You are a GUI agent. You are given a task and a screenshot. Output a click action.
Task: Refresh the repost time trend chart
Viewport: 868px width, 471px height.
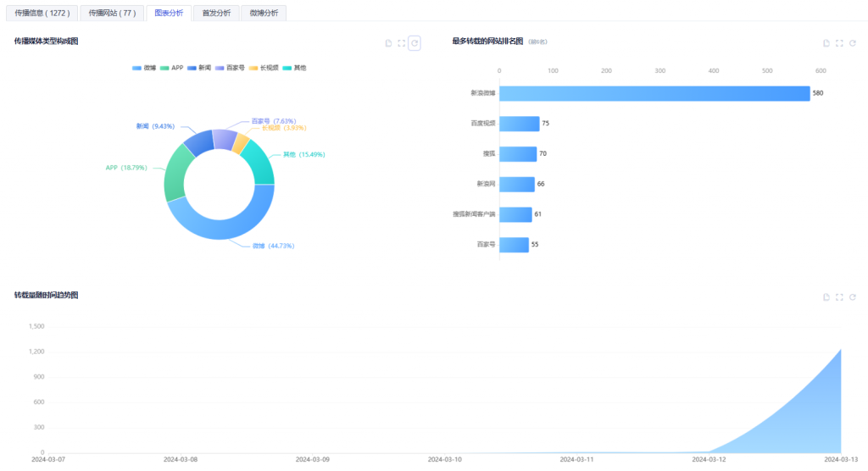pos(853,297)
